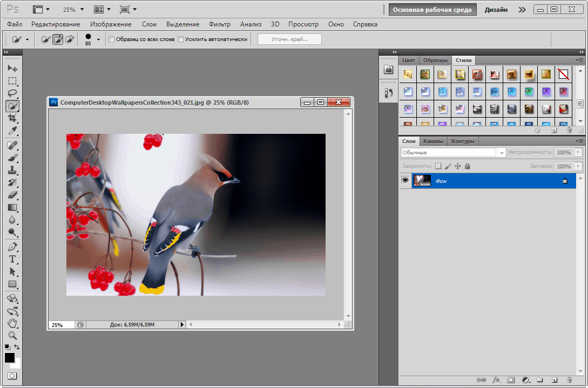Viewport: 588px width, 388px height.
Task: Toggle lock transparent pixels
Action: [438, 166]
